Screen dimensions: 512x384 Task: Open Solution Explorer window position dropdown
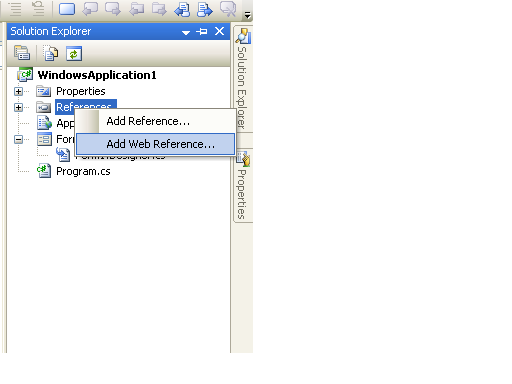pyautogui.click(x=186, y=32)
